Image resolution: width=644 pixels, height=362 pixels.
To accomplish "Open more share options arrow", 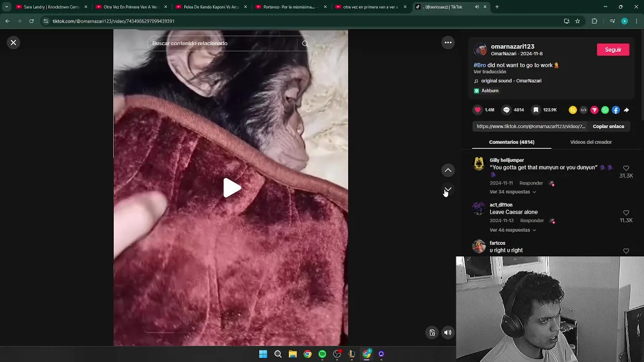I will point(626,110).
